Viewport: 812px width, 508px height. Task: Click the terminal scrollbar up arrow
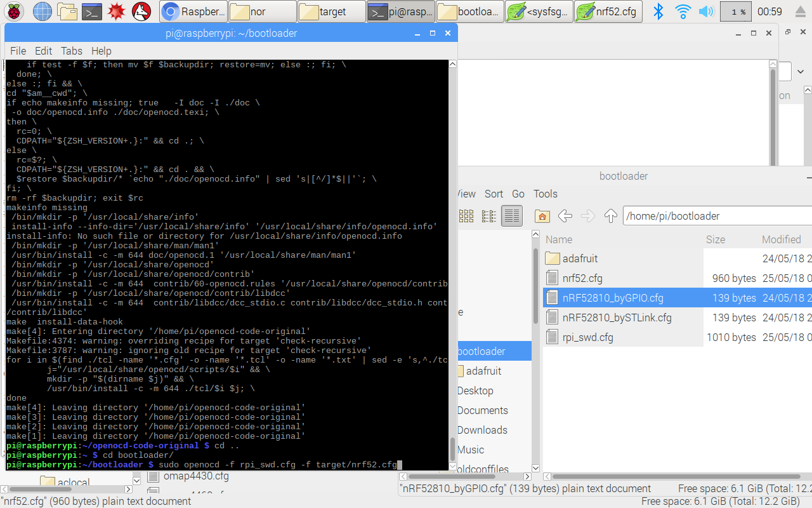[x=452, y=64]
